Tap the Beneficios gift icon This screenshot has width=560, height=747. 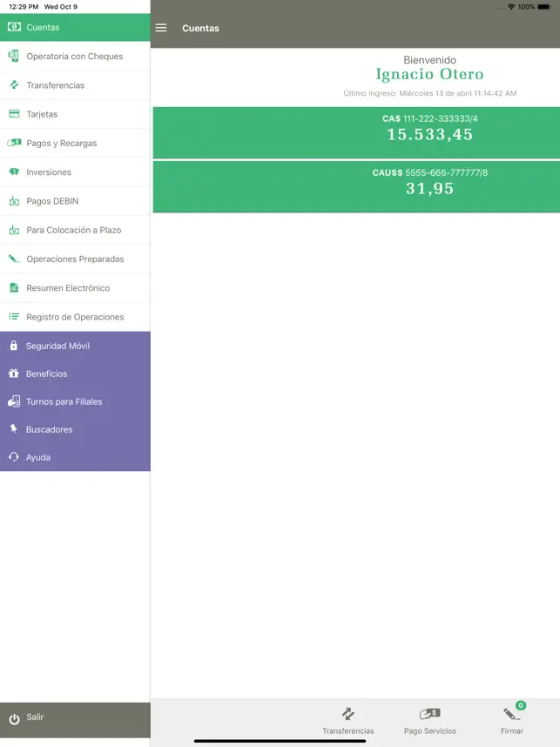click(x=13, y=373)
